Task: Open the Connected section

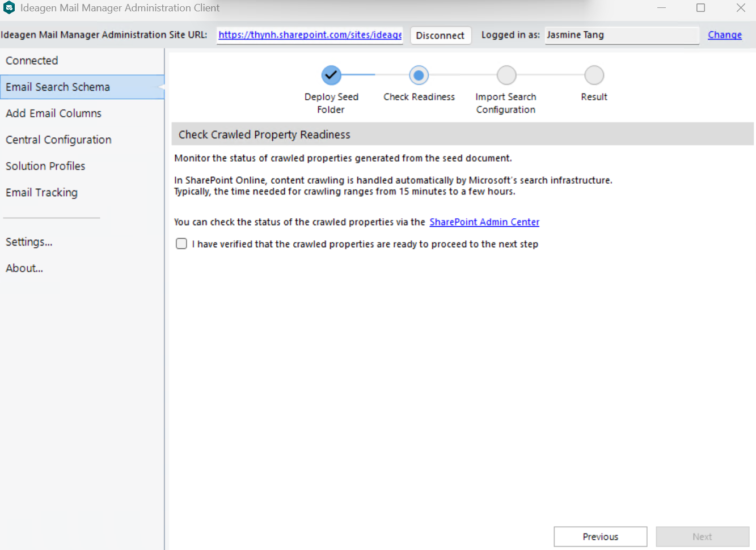Action: 82,61
